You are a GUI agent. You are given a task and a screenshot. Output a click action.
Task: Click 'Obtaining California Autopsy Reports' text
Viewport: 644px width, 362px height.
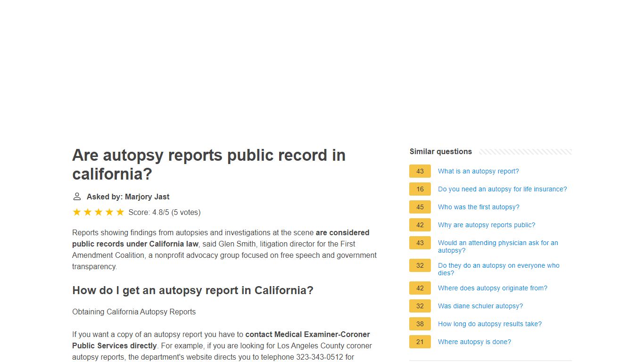tap(134, 312)
